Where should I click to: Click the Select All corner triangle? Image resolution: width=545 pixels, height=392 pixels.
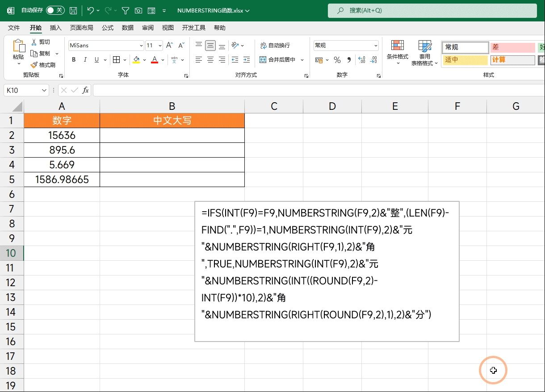[17, 106]
